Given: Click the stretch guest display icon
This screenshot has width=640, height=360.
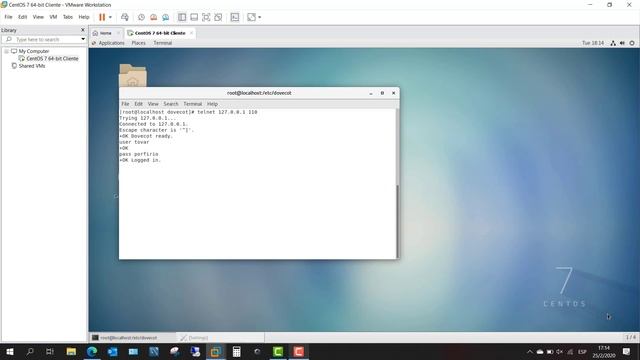Looking at the screenshot, I should (x=251, y=17).
